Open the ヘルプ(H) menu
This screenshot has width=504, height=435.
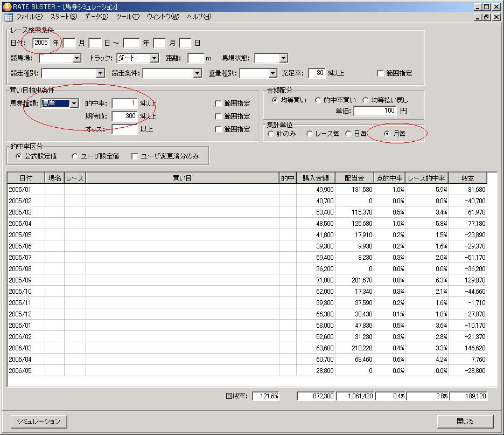click(x=199, y=17)
